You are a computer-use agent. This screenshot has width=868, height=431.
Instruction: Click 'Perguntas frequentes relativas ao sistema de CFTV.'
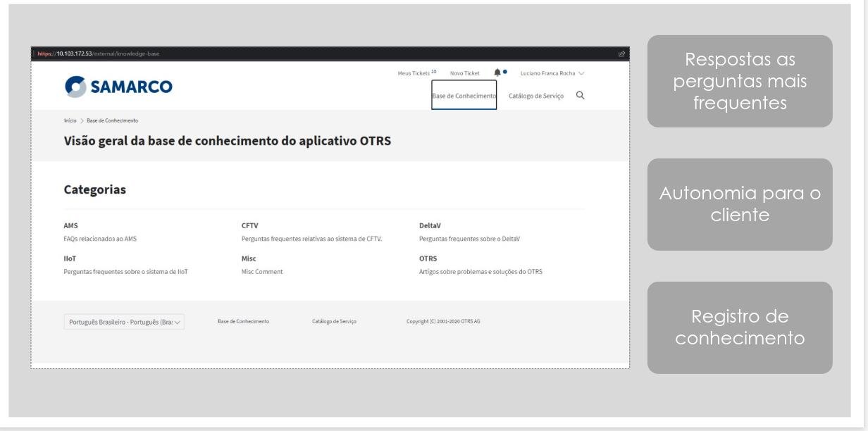312,239
